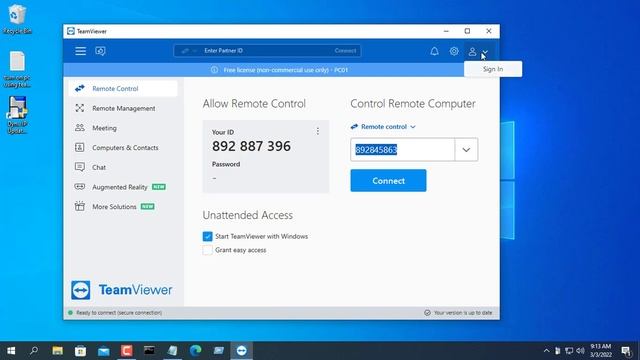Choose Sign In from the account menu
The width and height of the screenshot is (640, 360).
493,69
